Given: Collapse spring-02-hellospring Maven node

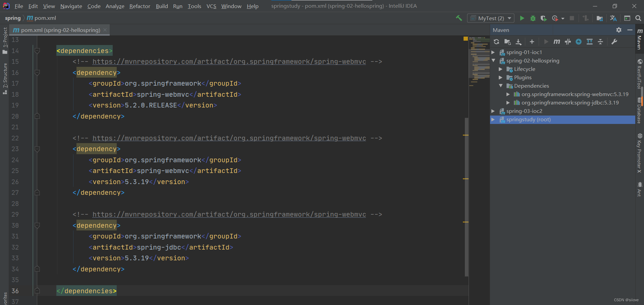Looking at the screenshot, I should coord(493,61).
